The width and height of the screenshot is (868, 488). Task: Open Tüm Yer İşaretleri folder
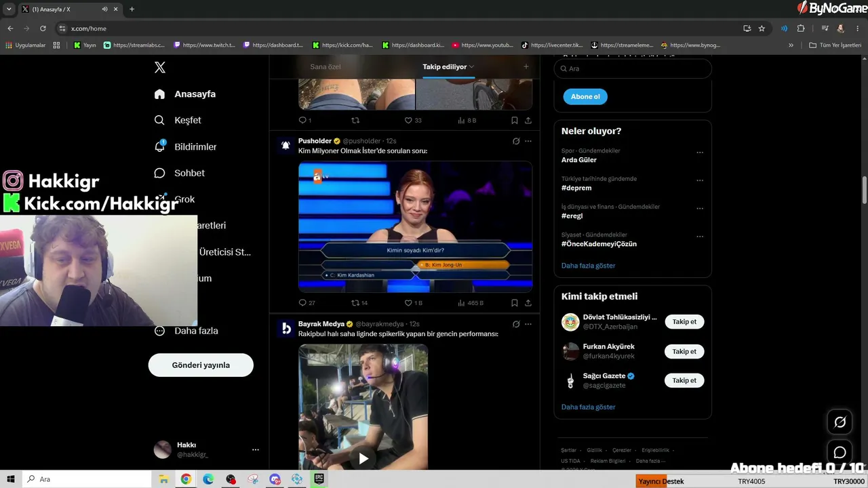tap(835, 45)
